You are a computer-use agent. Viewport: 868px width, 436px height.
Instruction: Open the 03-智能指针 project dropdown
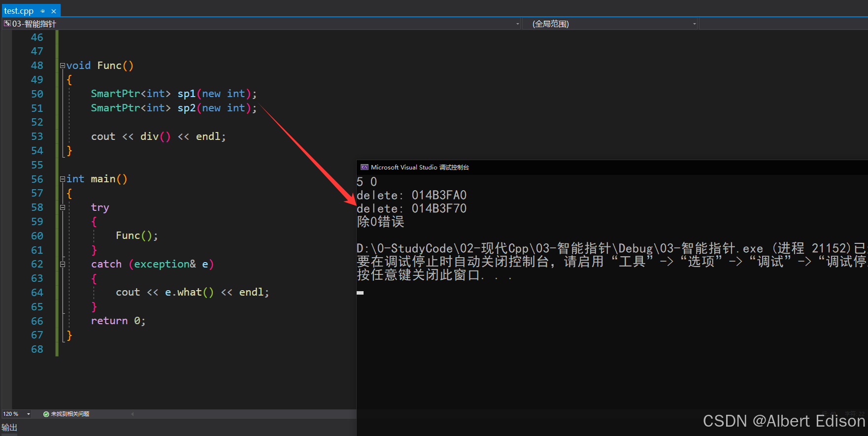tap(517, 24)
